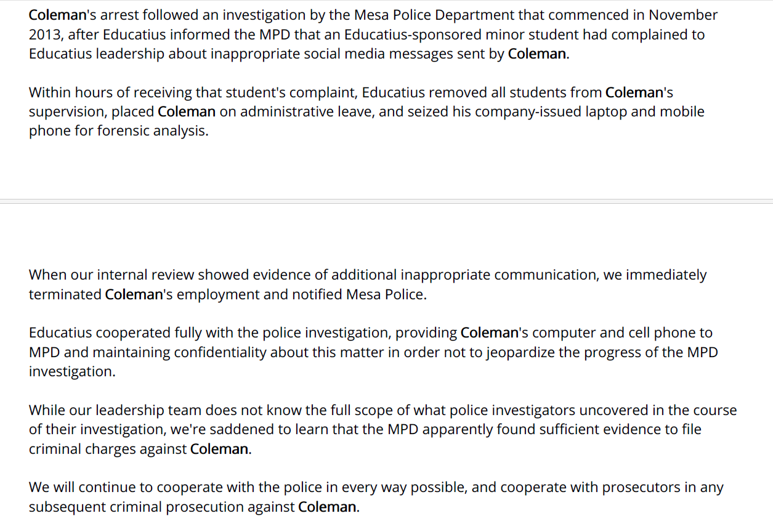Click bold Coleman after "investigation, providing"
773x532 pixels.
point(489,333)
